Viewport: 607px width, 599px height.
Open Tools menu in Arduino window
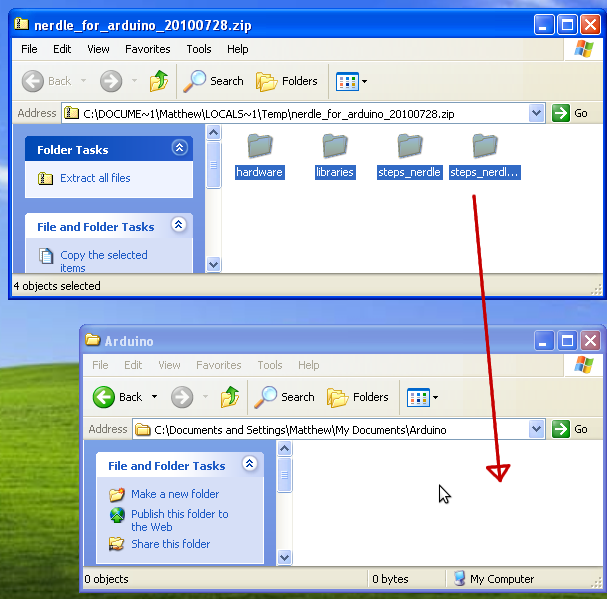point(270,365)
